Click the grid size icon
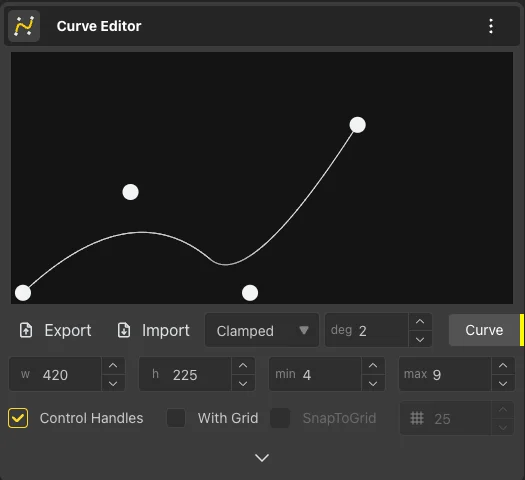This screenshot has height=480, width=525. point(417,418)
